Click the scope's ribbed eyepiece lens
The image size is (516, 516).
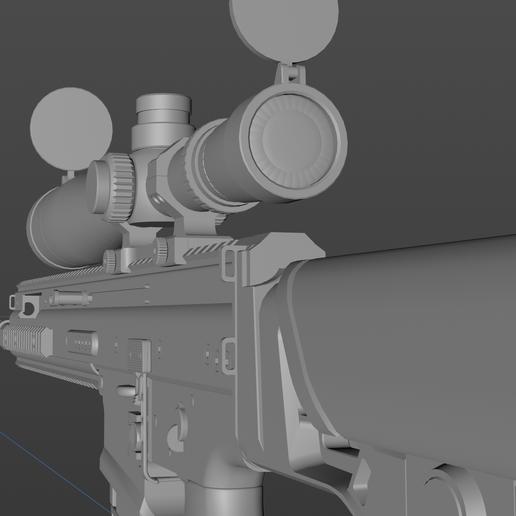coord(293,142)
